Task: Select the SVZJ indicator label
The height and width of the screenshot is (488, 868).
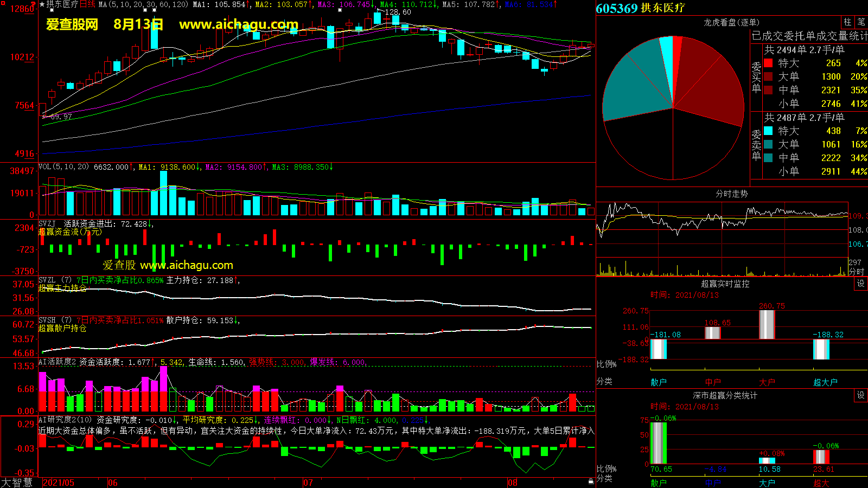Action: pos(47,224)
